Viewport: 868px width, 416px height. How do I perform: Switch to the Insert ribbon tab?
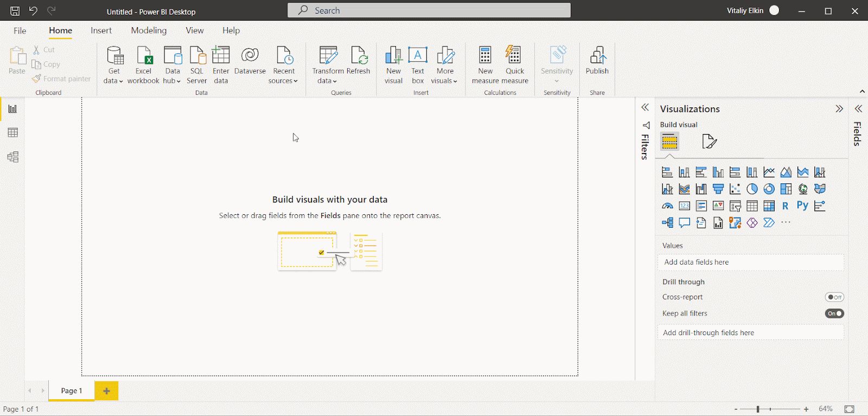click(x=101, y=30)
